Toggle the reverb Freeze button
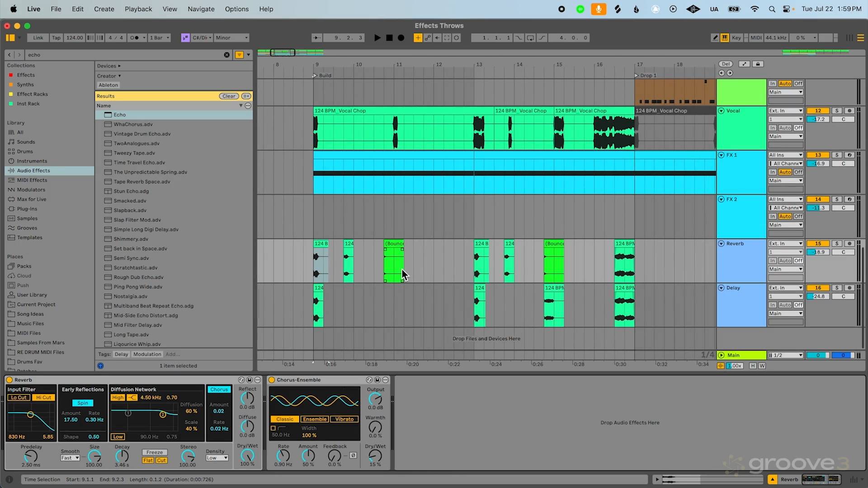 point(155,452)
